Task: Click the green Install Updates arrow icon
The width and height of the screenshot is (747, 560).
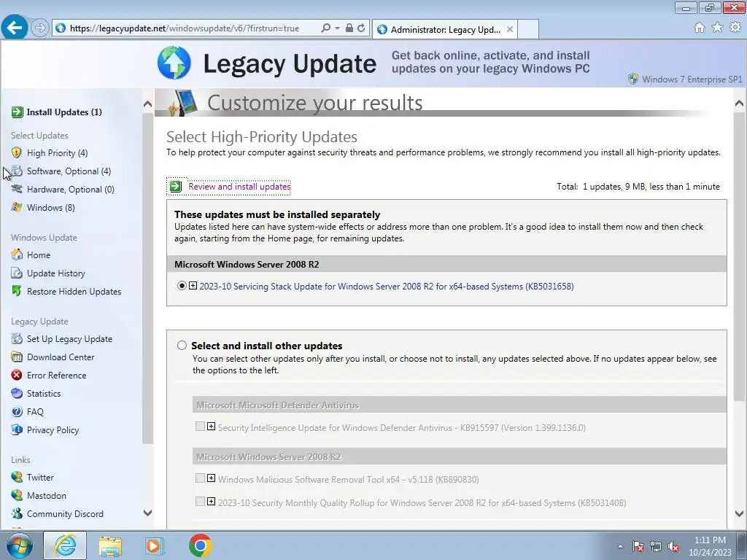Action: (18, 112)
